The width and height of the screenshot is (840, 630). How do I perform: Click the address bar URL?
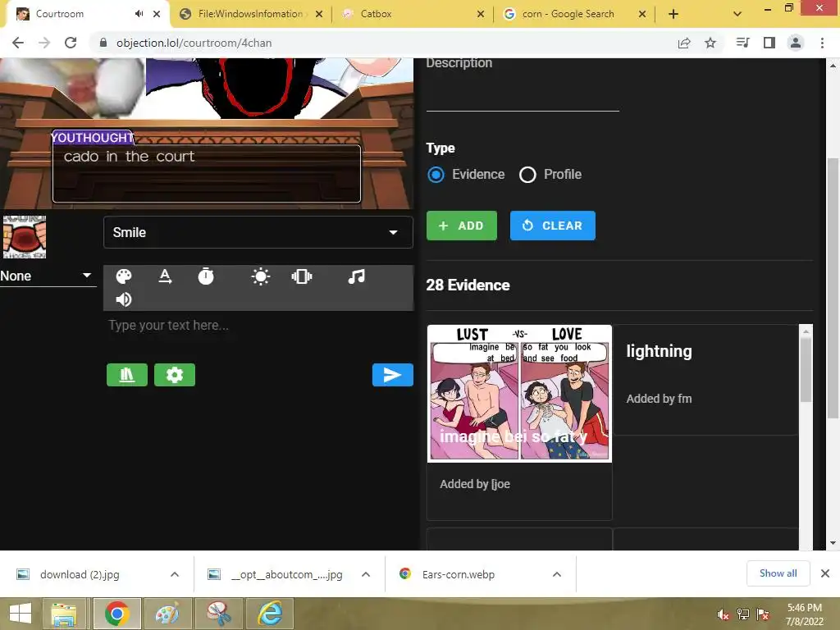194,43
